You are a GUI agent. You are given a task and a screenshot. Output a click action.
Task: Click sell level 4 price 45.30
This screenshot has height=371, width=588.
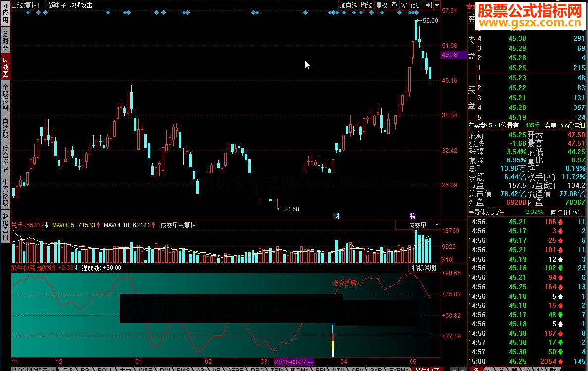pyautogui.click(x=517, y=38)
